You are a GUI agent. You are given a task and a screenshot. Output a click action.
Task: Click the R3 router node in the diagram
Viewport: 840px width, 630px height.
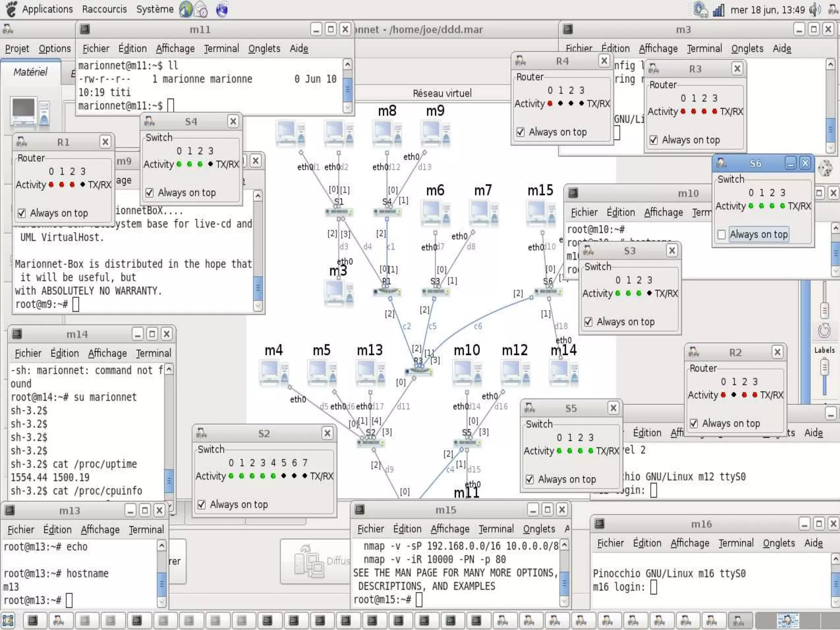pyautogui.click(x=418, y=370)
